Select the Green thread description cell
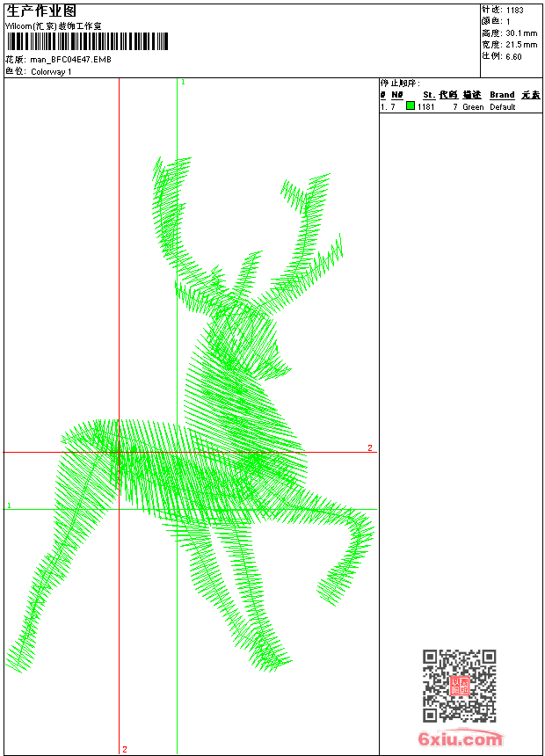This screenshot has height=756, width=545. 473,107
